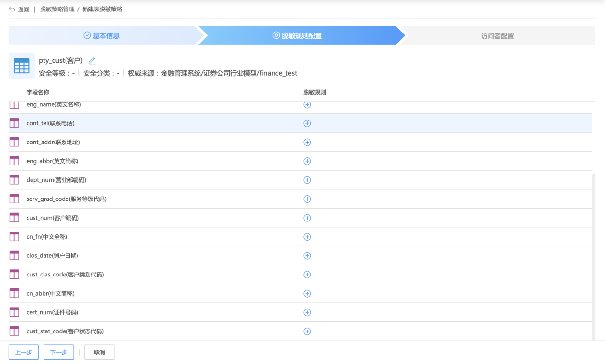Click column icon of cust_num(客户编码) row
Image resolution: width=605 pixels, height=364 pixels.
pyautogui.click(x=14, y=218)
